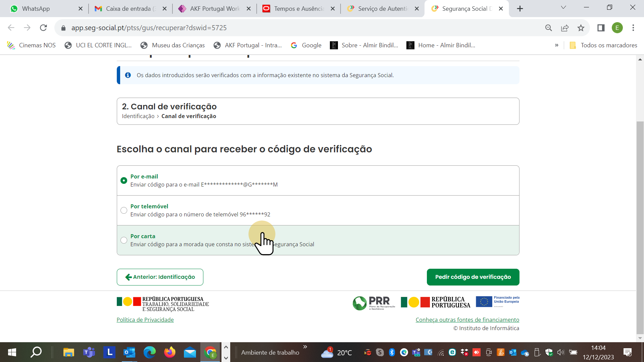Open the Bluetooth tray icon
Screen dimensions: 644x362
point(392,352)
